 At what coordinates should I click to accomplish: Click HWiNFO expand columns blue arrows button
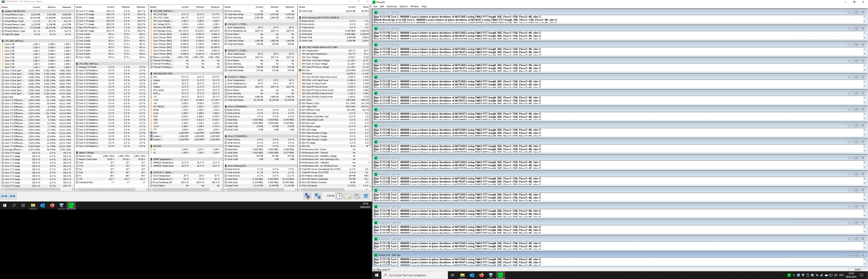(x=4, y=196)
